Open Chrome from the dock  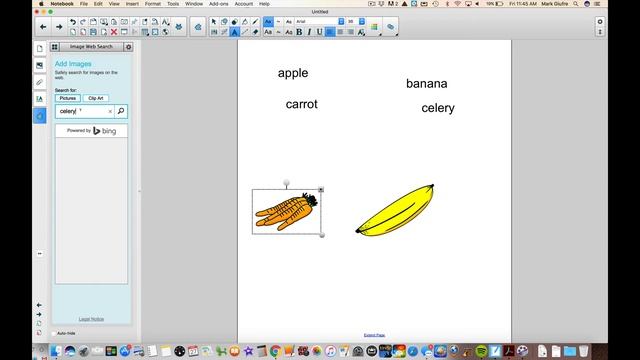click(x=276, y=351)
